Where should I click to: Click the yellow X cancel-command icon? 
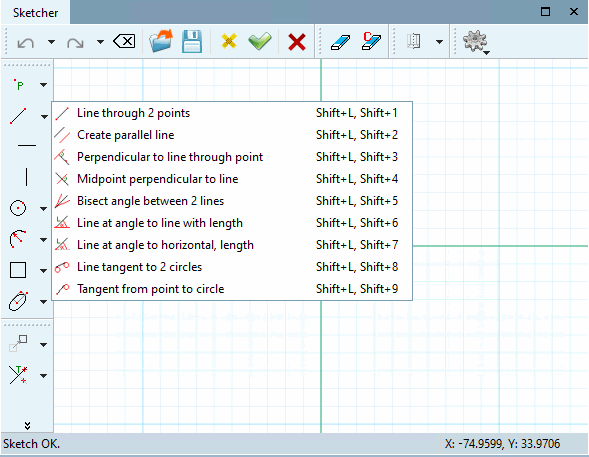(229, 41)
